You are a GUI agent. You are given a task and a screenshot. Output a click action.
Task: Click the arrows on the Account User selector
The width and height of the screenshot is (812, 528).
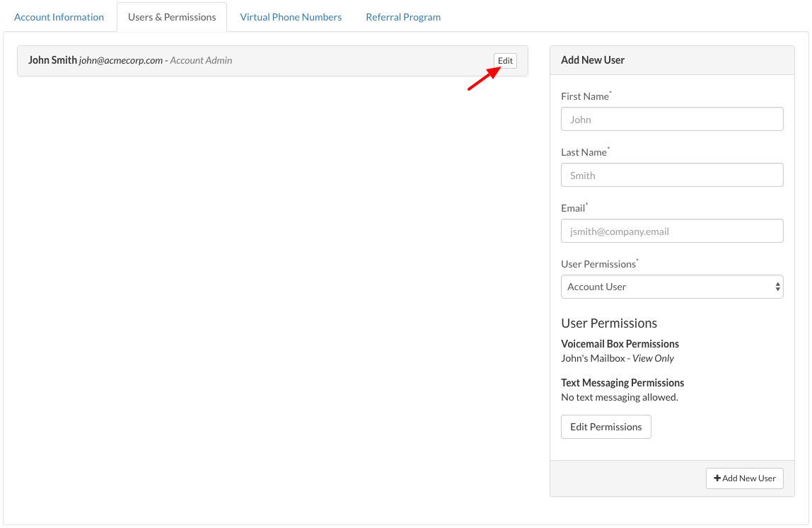[x=777, y=287]
